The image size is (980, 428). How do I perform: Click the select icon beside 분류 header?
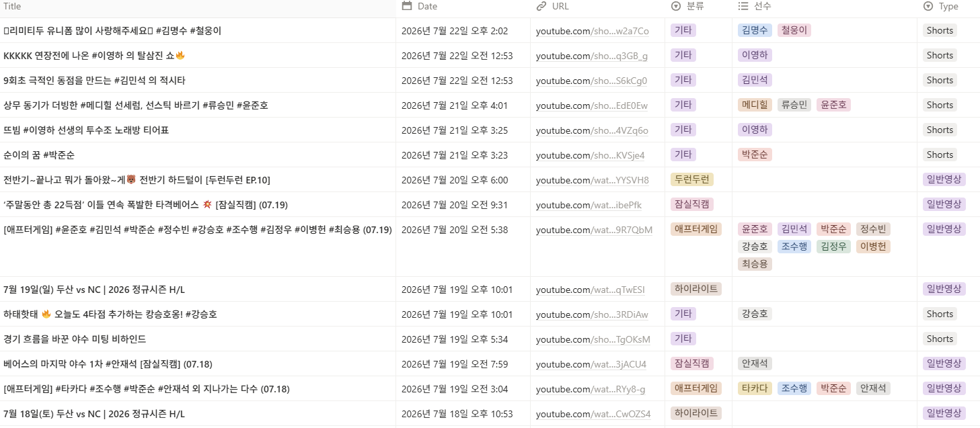click(676, 6)
